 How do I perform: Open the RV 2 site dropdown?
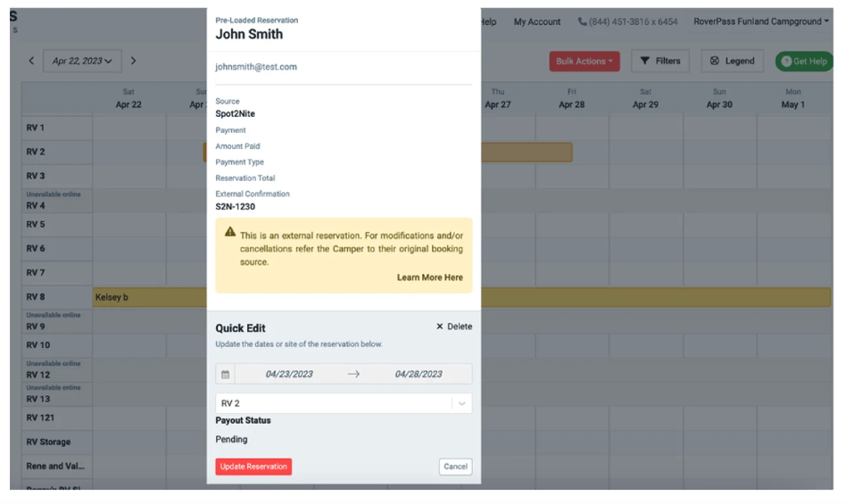pos(344,403)
